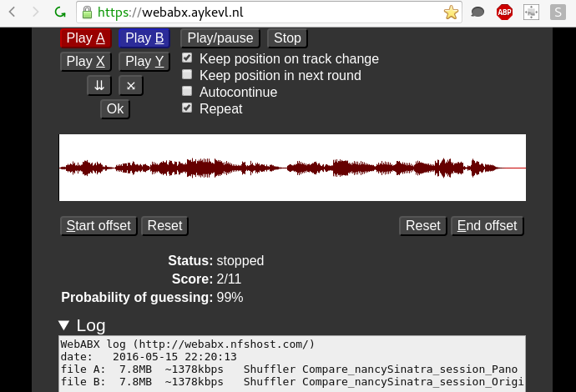Enable the Autocontinue checkbox
The image size is (576, 392).
[x=187, y=91]
